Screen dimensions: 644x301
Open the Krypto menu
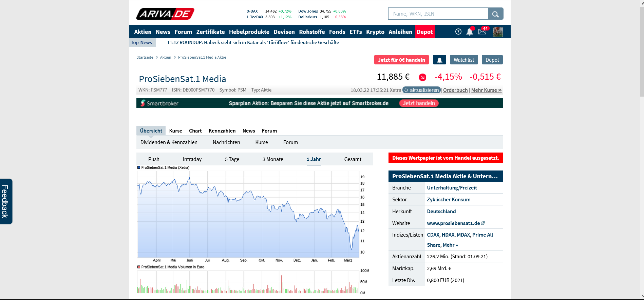(375, 32)
